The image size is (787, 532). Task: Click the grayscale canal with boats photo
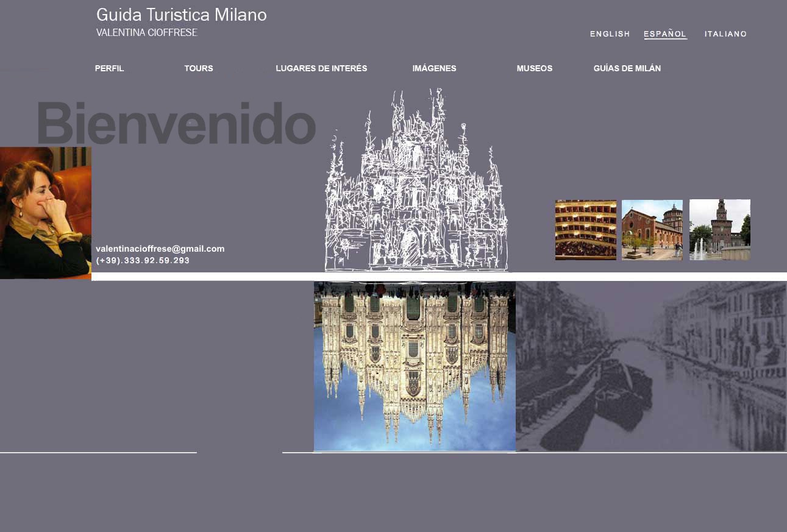pyautogui.click(x=651, y=366)
